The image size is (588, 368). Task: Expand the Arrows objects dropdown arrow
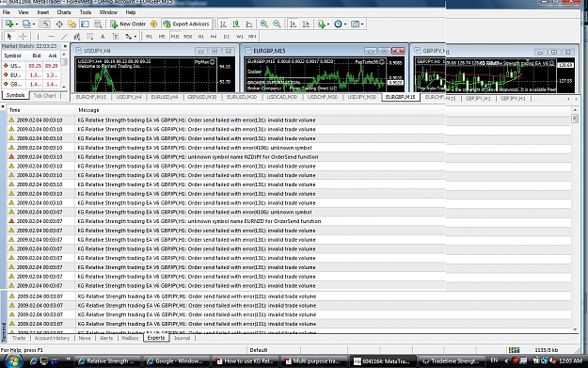pos(135,37)
